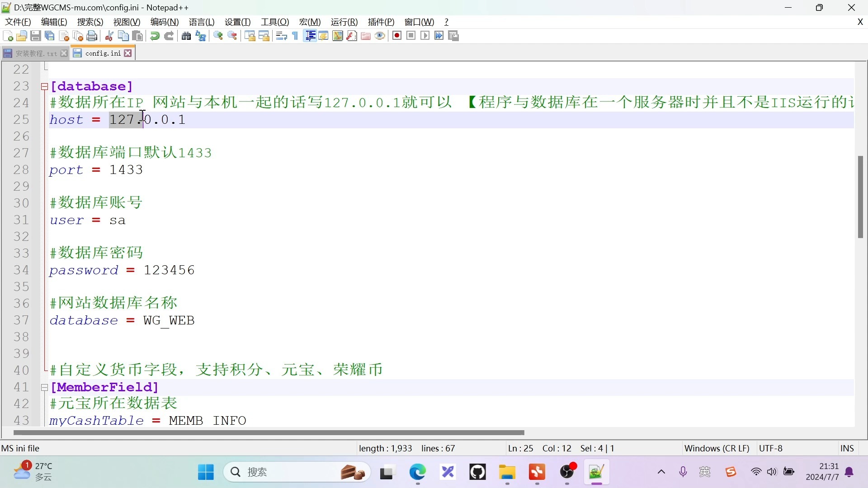Toggle show all characters pilcrow icon

pos(295,36)
